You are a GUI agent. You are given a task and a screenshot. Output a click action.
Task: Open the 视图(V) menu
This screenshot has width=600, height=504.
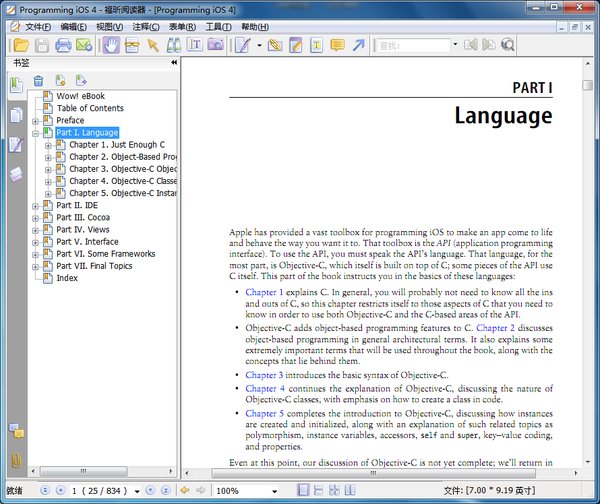point(109,26)
